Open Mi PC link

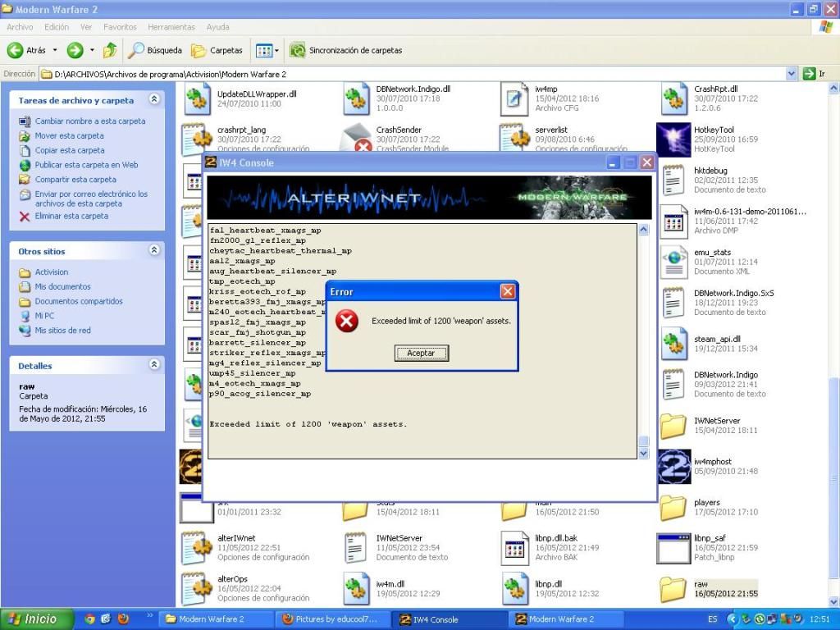pos(44,316)
